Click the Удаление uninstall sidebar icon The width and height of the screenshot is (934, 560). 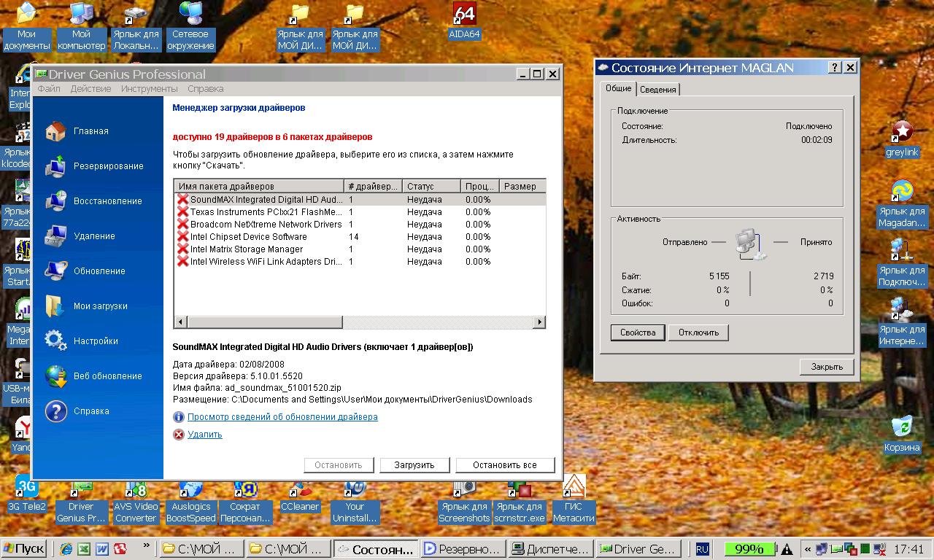pos(56,236)
